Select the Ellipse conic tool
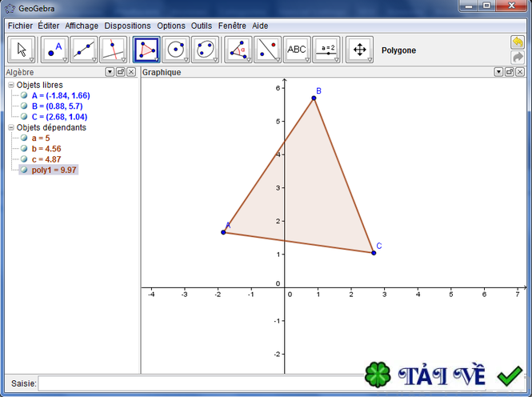 206,50
